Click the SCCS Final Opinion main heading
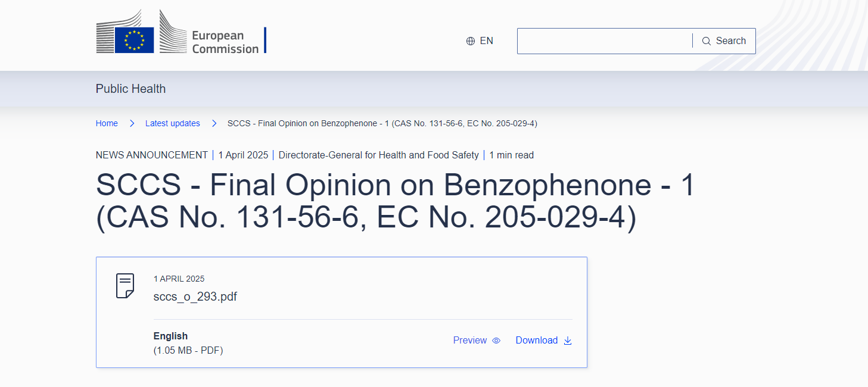This screenshot has width=868, height=387. click(396, 201)
